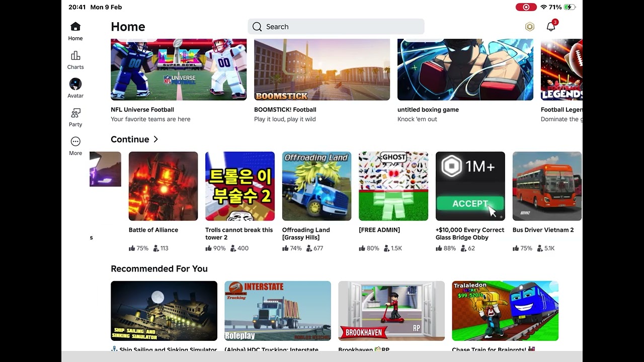The image size is (644, 362).
Task: Click 'Offroading Land [Grassy Hills]' title
Action: 306,234
